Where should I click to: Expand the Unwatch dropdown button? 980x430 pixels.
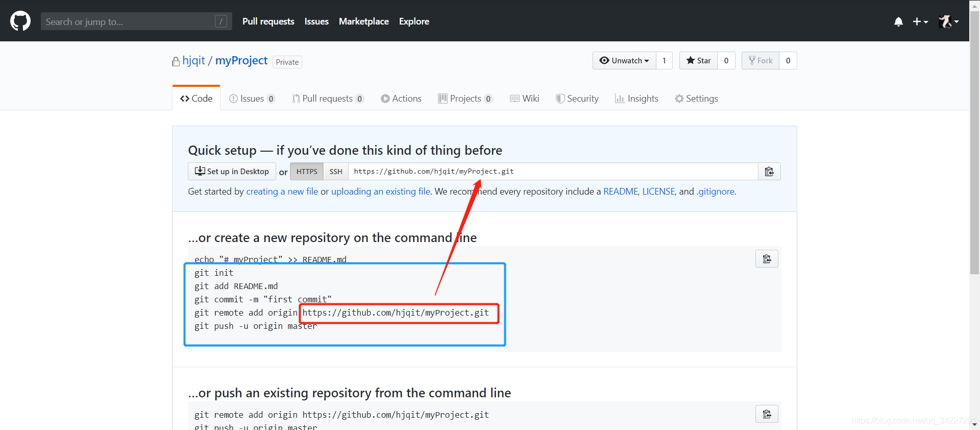[x=624, y=60]
